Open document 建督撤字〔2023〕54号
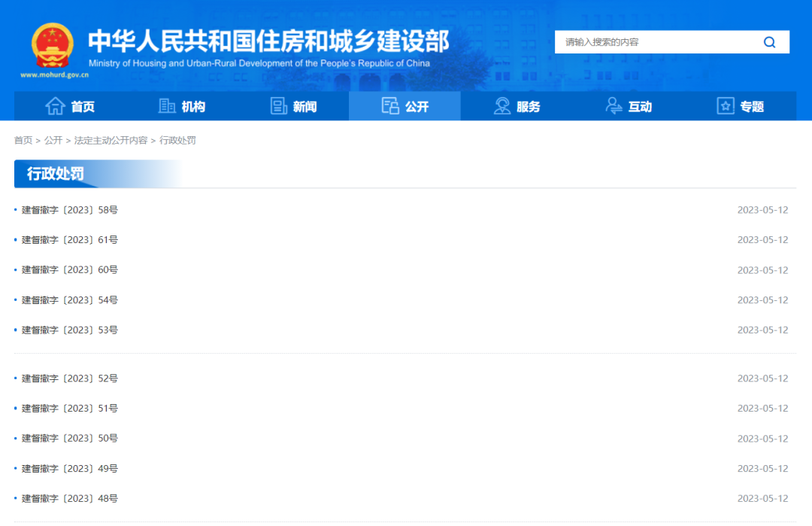This screenshot has width=812, height=526. tap(70, 300)
